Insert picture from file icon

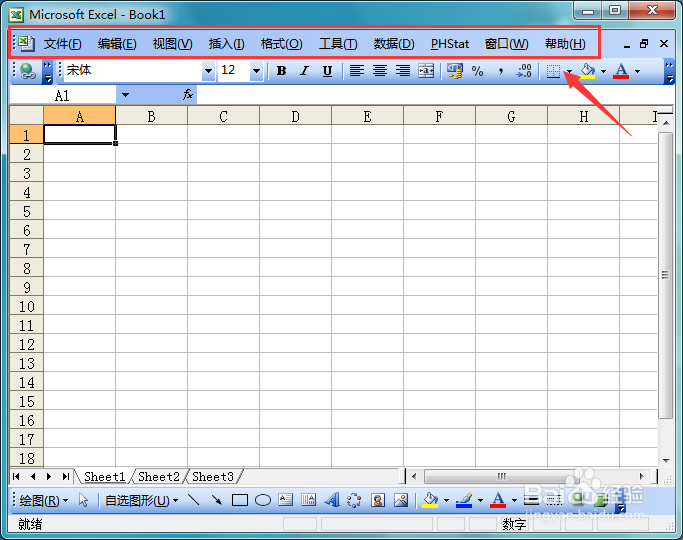401,500
